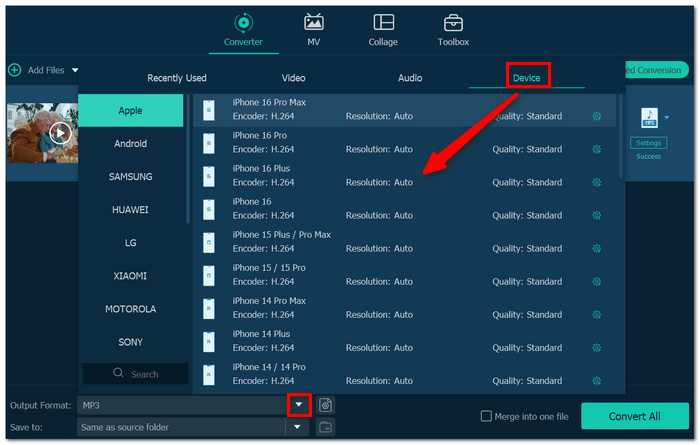Click the device preset list scrollbar
This screenshot has height=445, width=700.
[621, 136]
